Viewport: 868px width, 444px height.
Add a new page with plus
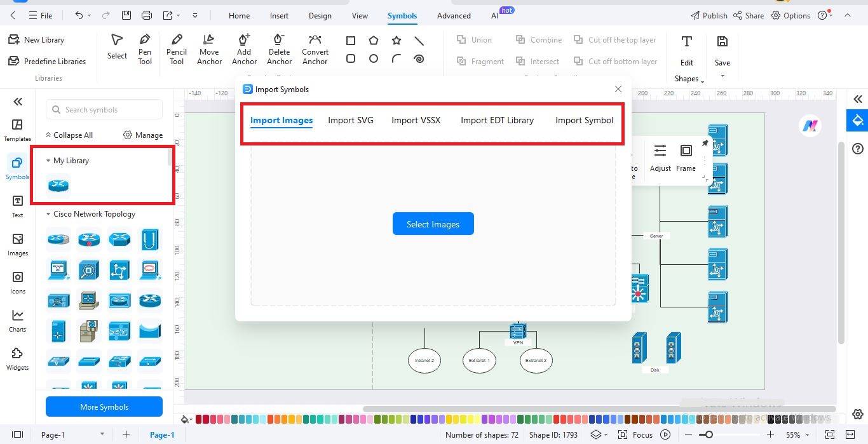tap(126, 434)
